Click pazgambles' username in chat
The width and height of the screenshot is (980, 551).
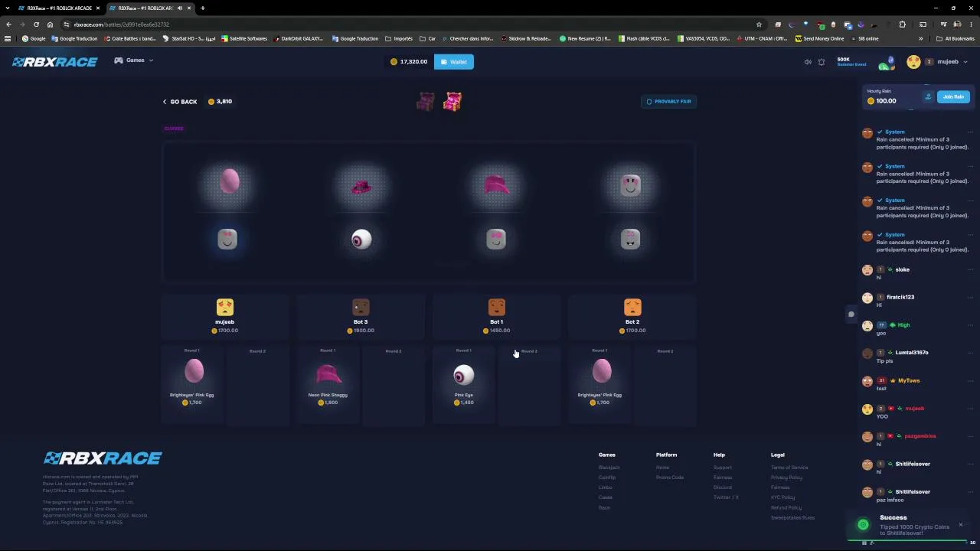point(920,436)
